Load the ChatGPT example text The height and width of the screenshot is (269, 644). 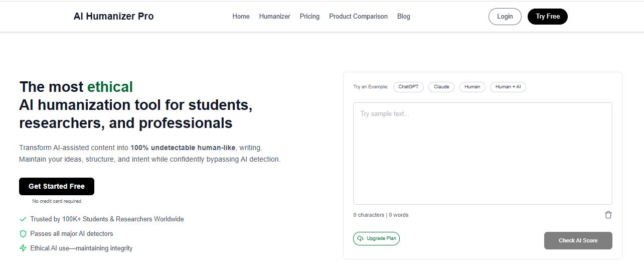click(x=408, y=87)
